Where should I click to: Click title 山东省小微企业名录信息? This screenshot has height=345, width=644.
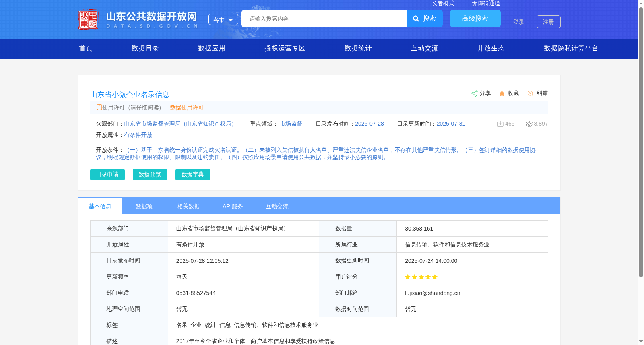[130, 95]
